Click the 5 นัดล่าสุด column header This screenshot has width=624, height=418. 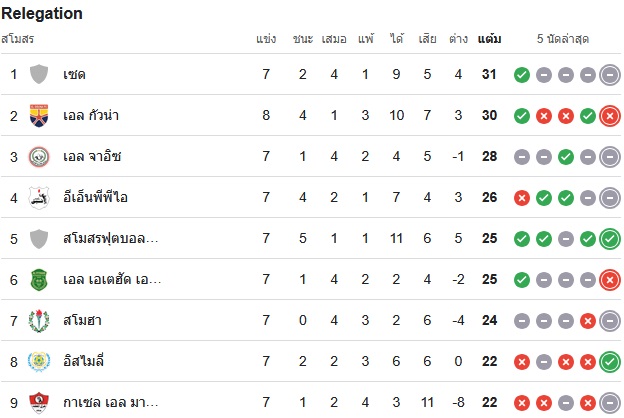tap(563, 39)
